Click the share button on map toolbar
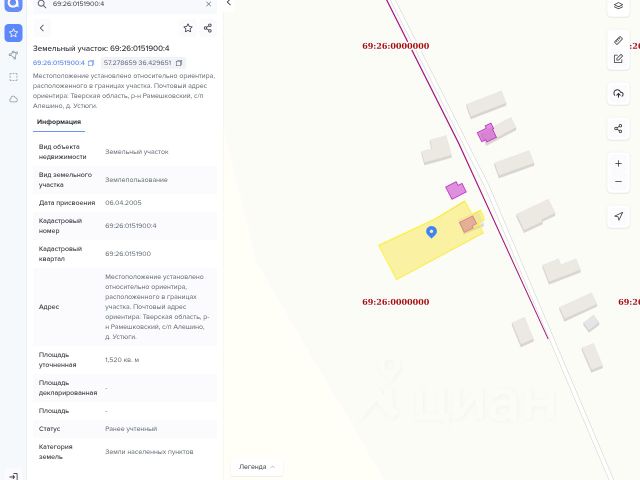The height and width of the screenshot is (480, 640). click(x=618, y=129)
